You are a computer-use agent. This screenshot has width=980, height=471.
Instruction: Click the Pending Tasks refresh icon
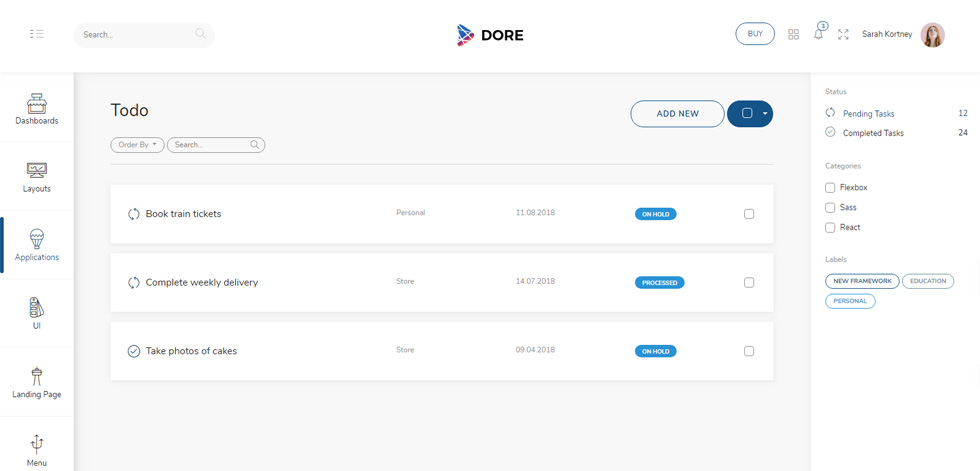pyautogui.click(x=830, y=113)
